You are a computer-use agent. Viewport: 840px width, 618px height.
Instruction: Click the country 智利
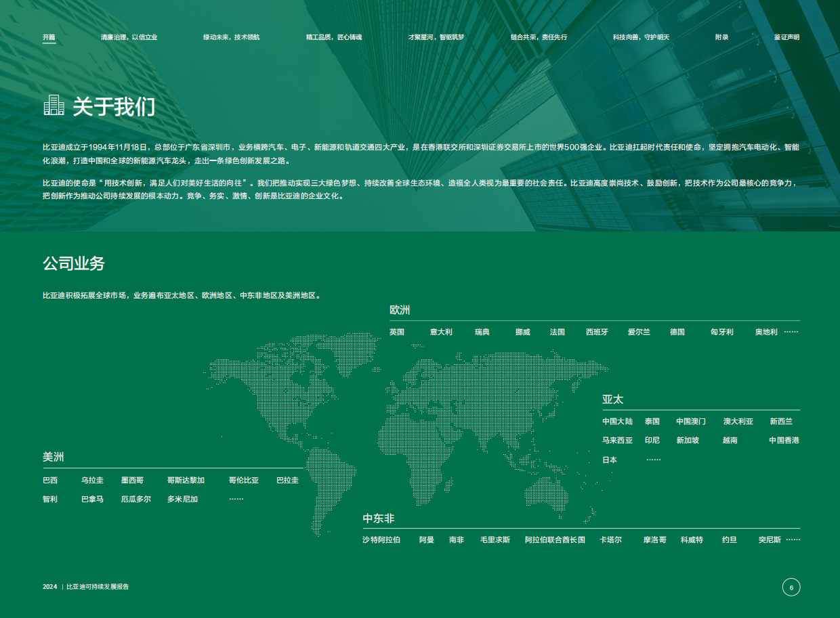pos(50,499)
